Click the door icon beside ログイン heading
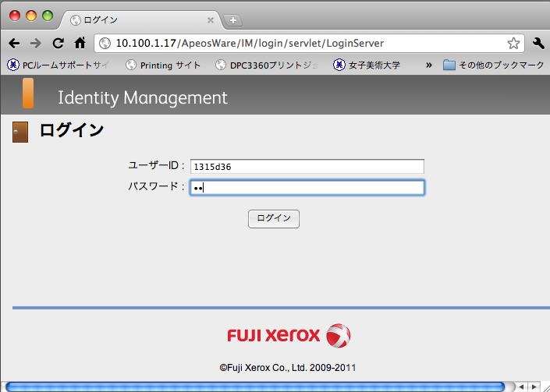This screenshot has width=550, height=392. (20, 132)
